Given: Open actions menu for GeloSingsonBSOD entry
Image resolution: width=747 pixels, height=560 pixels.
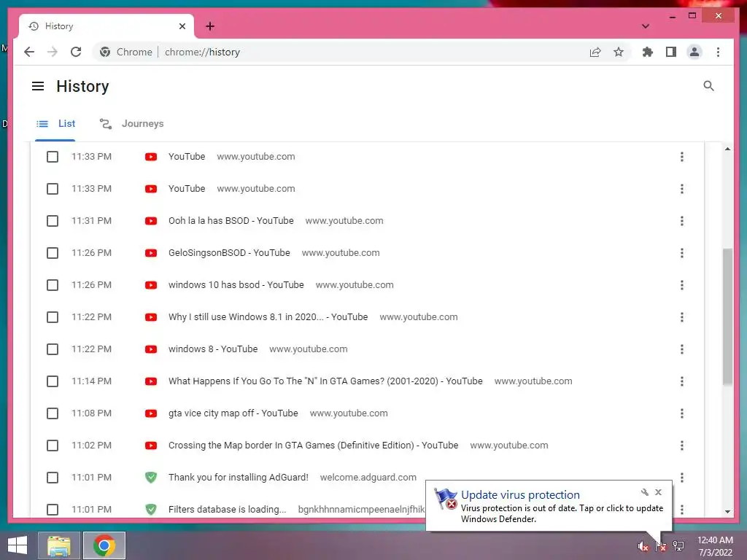Looking at the screenshot, I should [x=682, y=253].
